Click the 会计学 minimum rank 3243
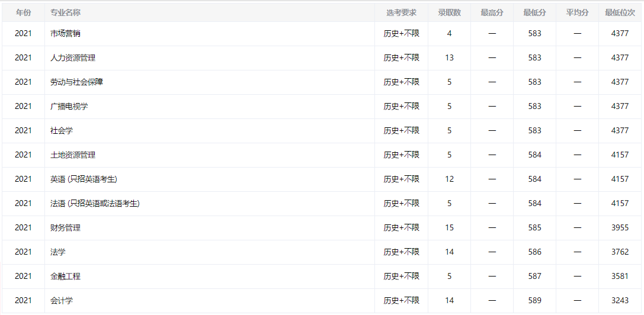The height and width of the screenshot is (315, 644). (x=620, y=301)
